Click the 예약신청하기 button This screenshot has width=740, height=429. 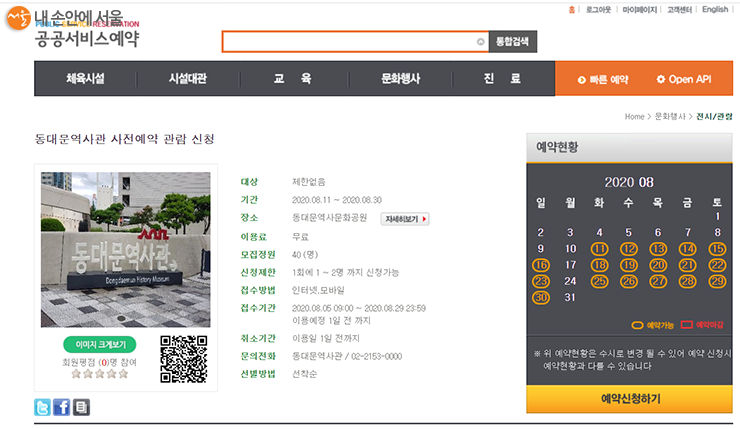tap(630, 399)
